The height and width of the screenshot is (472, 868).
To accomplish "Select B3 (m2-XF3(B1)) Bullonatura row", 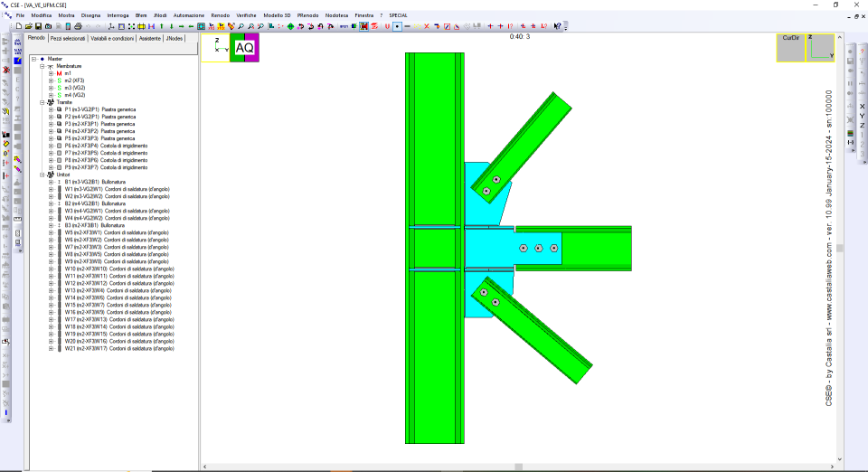I will click(x=95, y=225).
